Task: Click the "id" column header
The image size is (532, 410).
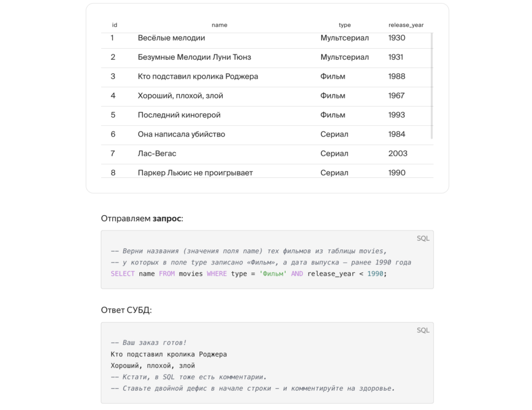Action: click(x=114, y=25)
